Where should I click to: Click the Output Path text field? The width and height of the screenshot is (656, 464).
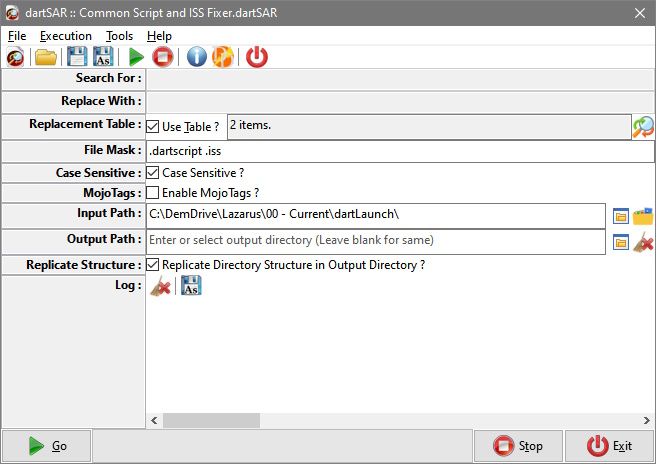(376, 242)
